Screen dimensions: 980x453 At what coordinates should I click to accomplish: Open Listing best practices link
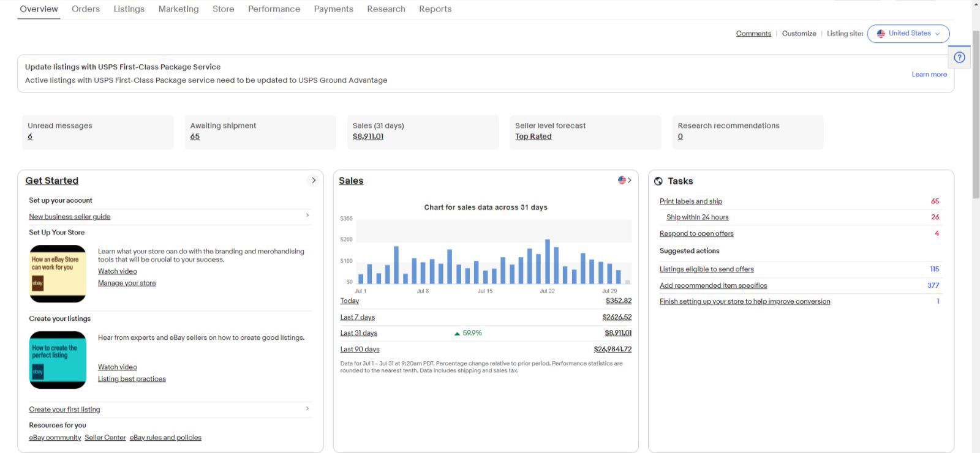pos(132,379)
